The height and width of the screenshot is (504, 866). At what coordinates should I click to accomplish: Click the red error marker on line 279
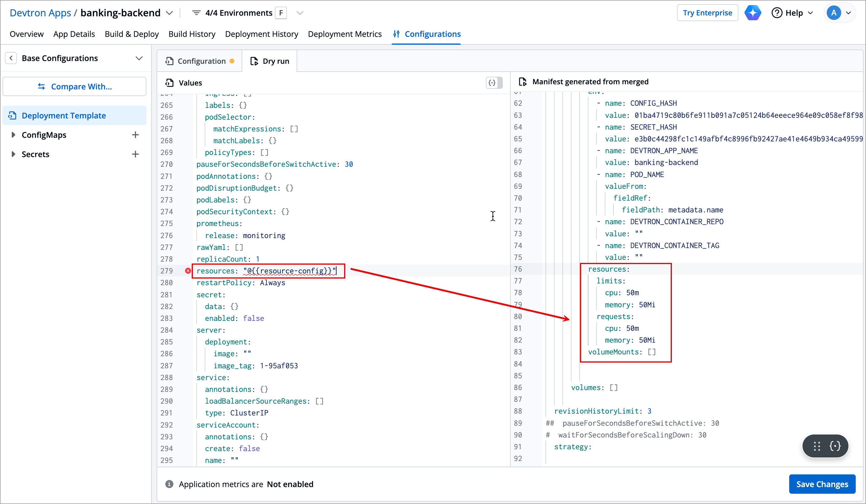click(x=188, y=271)
